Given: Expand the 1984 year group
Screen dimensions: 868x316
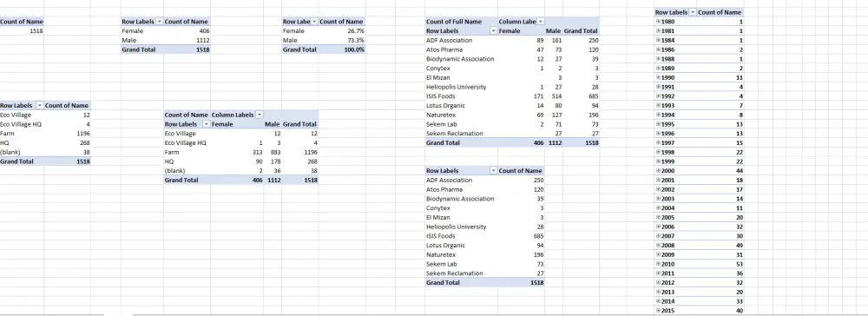Looking at the screenshot, I should click(659, 41).
